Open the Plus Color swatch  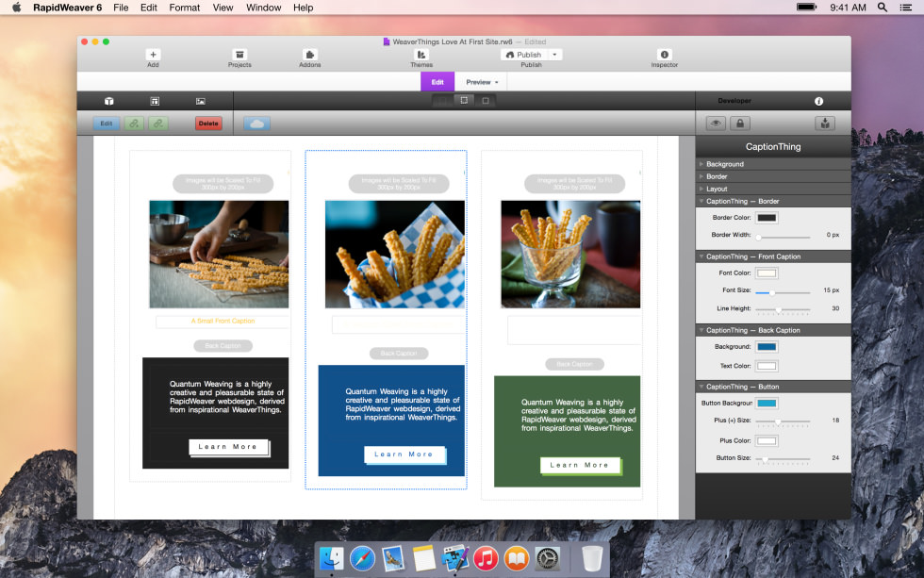pyautogui.click(x=767, y=441)
